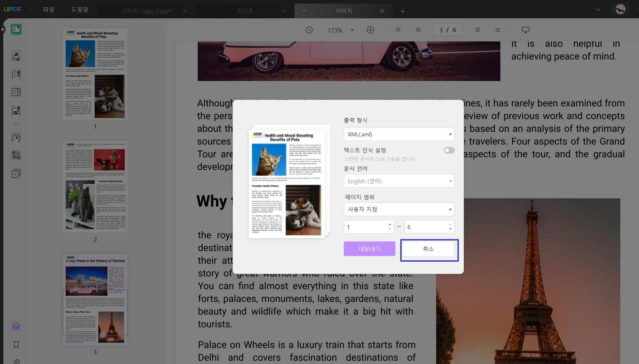Click the 출력 형식 label
The width and height of the screenshot is (639, 364).
tap(355, 120)
